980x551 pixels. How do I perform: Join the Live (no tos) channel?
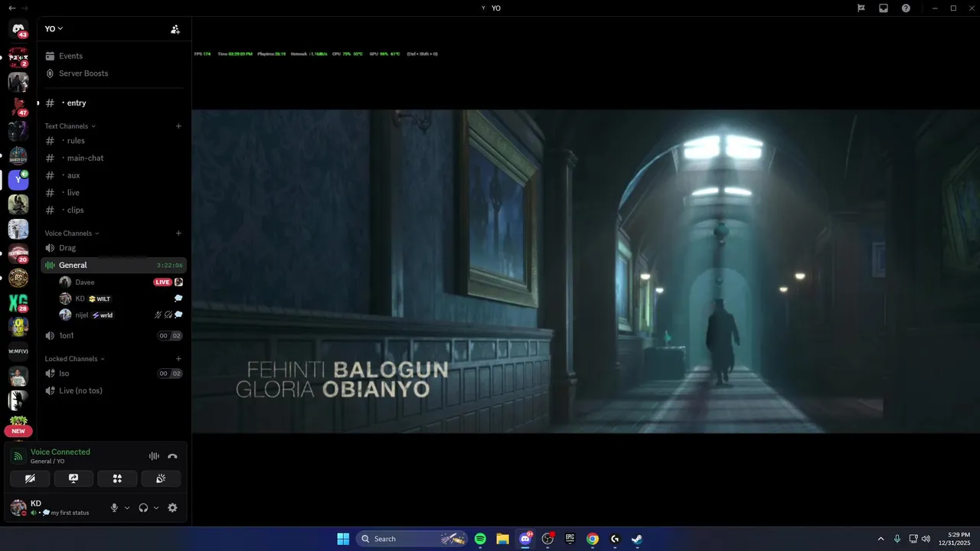[x=113, y=390]
